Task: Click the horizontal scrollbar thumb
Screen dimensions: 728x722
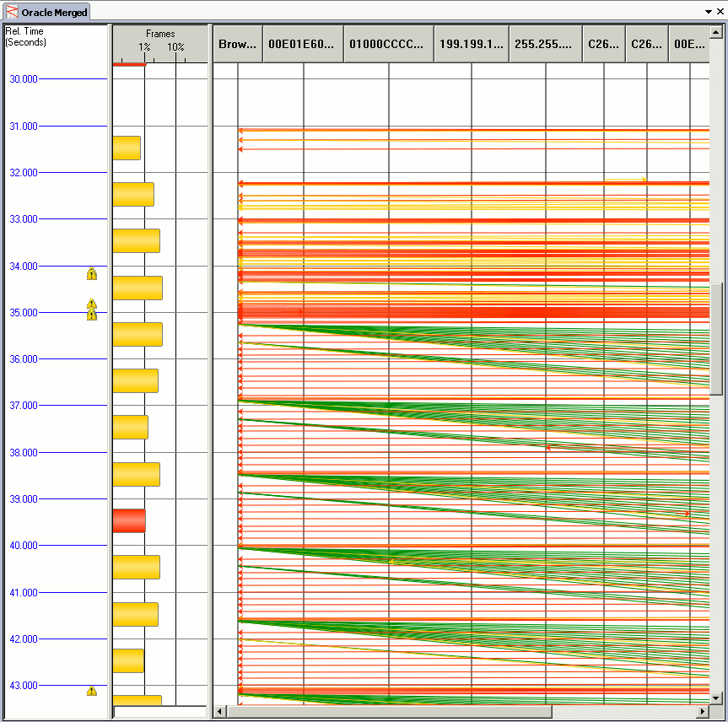Action: pyautogui.click(x=389, y=711)
